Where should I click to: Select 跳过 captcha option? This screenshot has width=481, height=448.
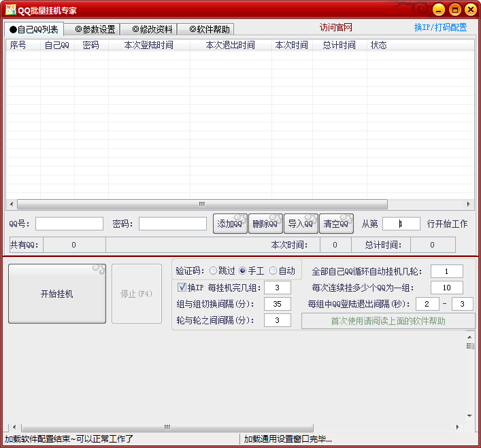point(214,271)
